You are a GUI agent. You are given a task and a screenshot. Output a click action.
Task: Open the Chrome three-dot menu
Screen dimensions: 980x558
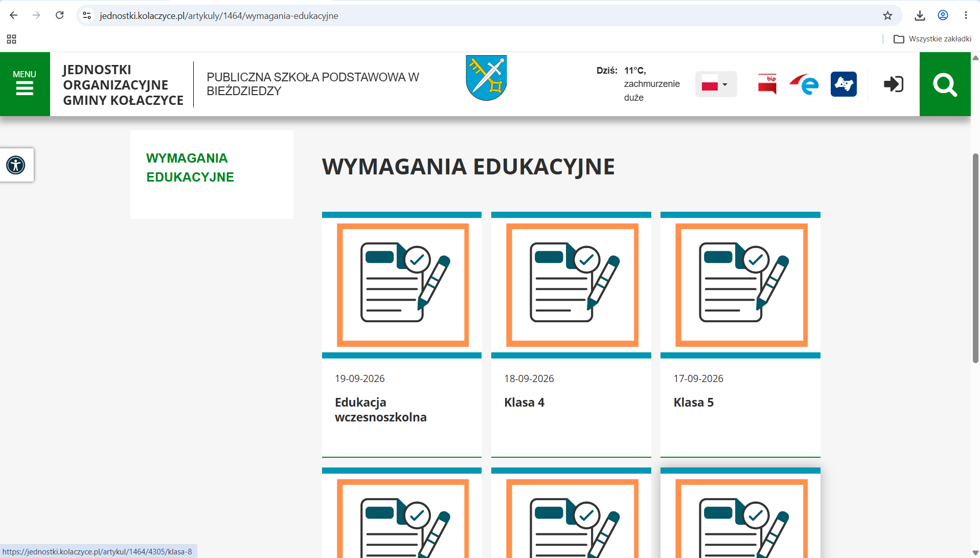(966, 15)
